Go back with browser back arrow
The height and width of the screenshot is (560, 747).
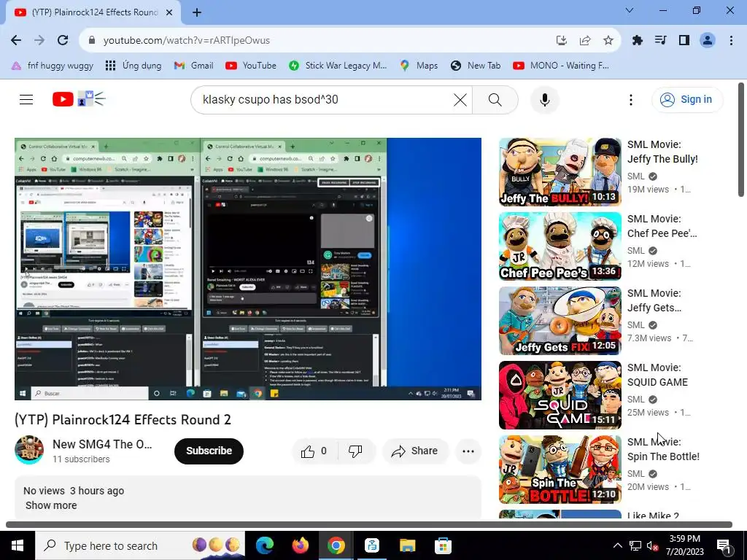pyautogui.click(x=16, y=41)
